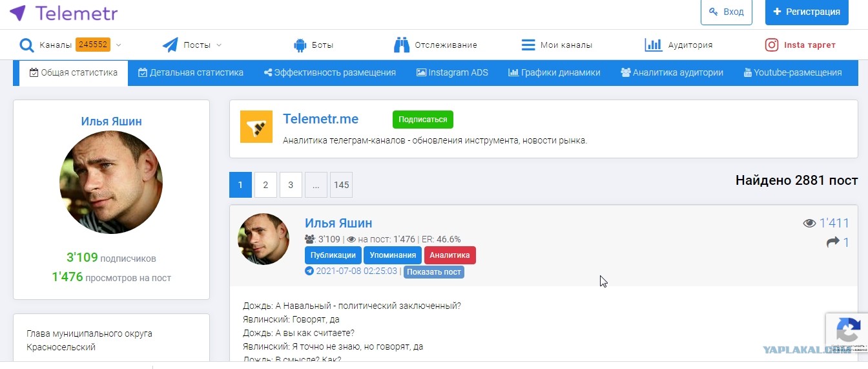Image resolution: width=868 pixels, height=369 pixels.
Task: Click the 245552 channels count badge
Action: (93, 45)
